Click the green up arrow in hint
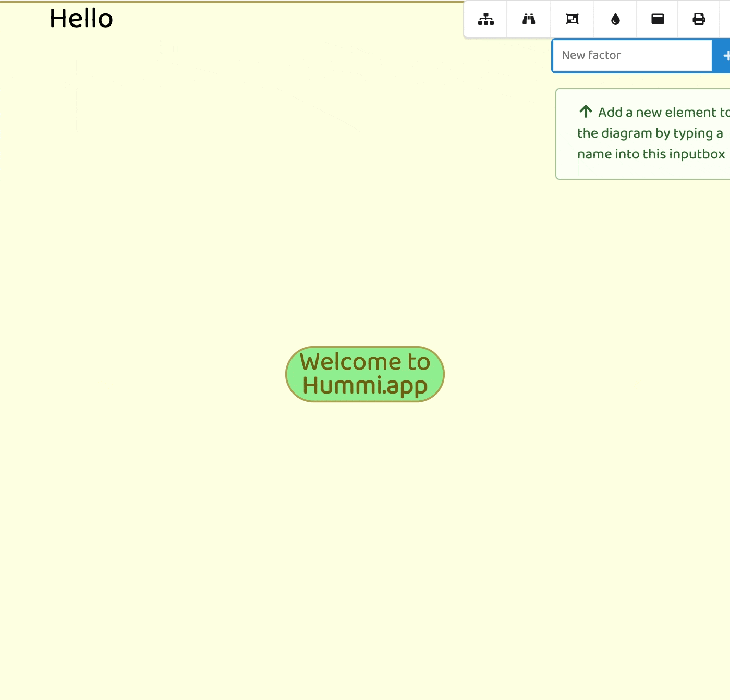Screen dimensions: 730x700 pos(586,112)
